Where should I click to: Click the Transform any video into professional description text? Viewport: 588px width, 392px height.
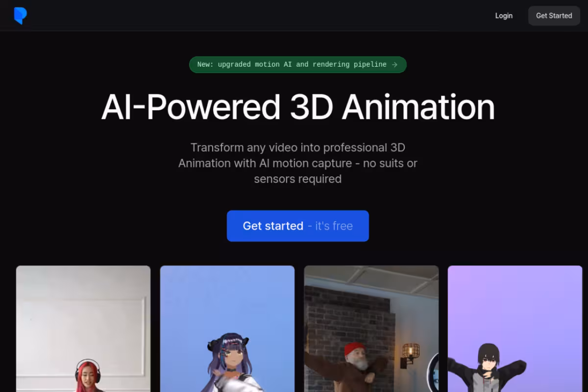298,163
